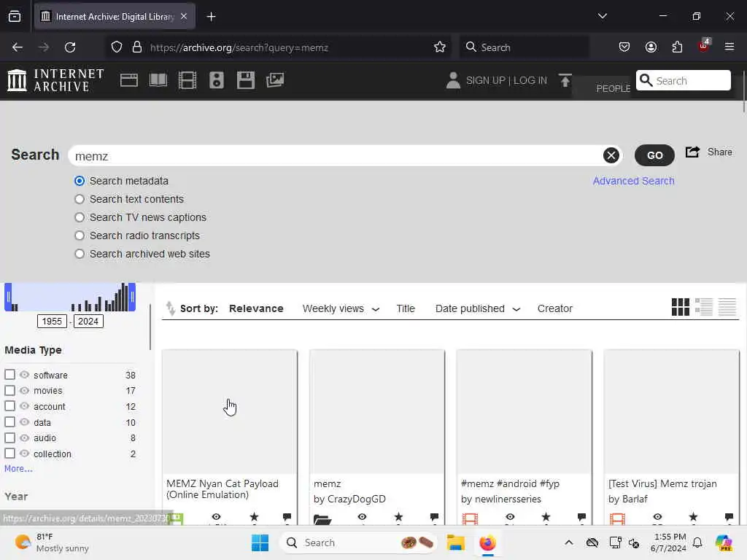Screen dimensions: 747x560
Task: Expand the More... media types list
Action: pos(18,469)
